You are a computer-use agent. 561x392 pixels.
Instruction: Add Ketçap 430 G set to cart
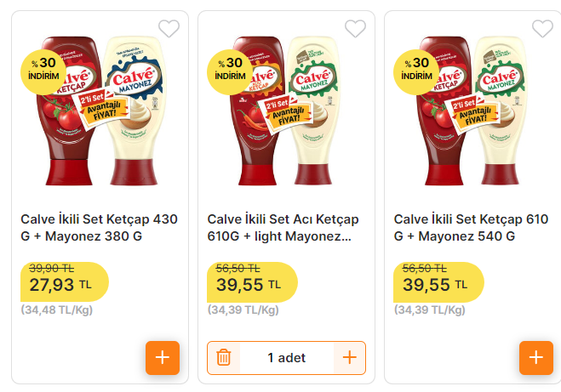click(162, 358)
